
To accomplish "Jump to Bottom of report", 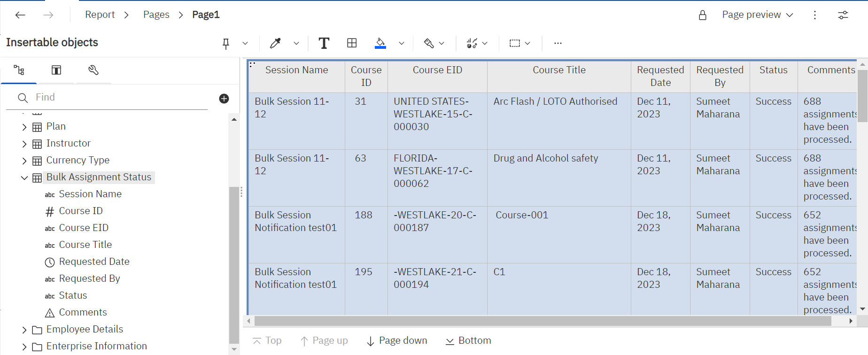I will (x=468, y=340).
